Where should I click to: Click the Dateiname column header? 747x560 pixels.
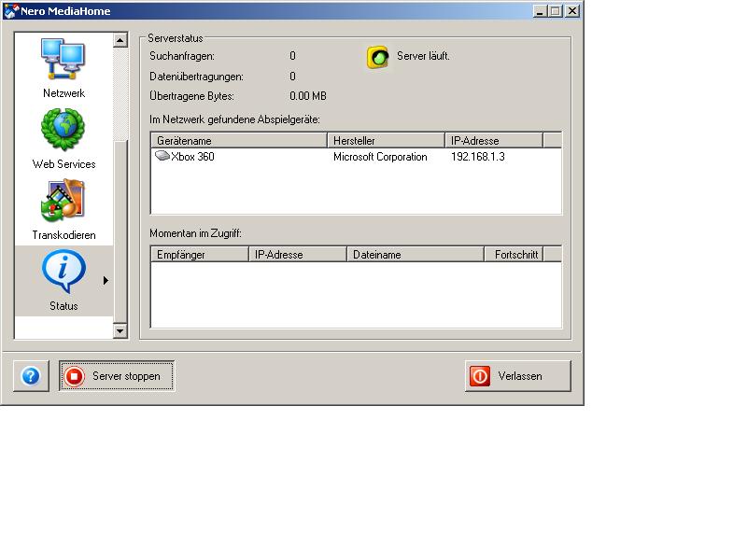coord(416,254)
